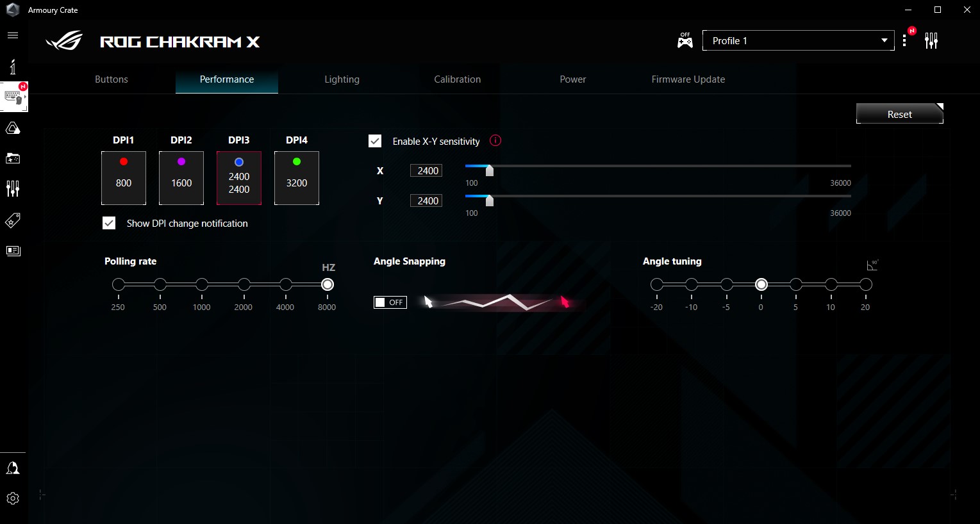Open the three-dot options menu with the notification badge

click(x=905, y=41)
